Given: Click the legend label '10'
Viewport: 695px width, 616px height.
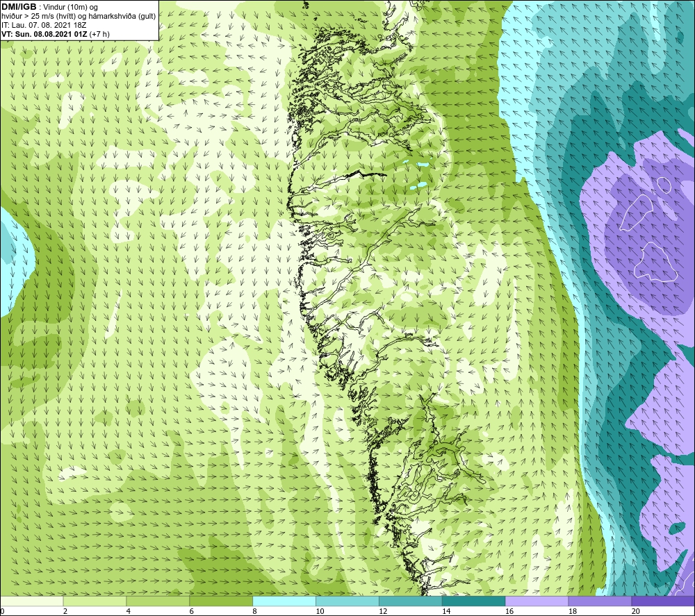Looking at the screenshot, I should [x=320, y=611].
